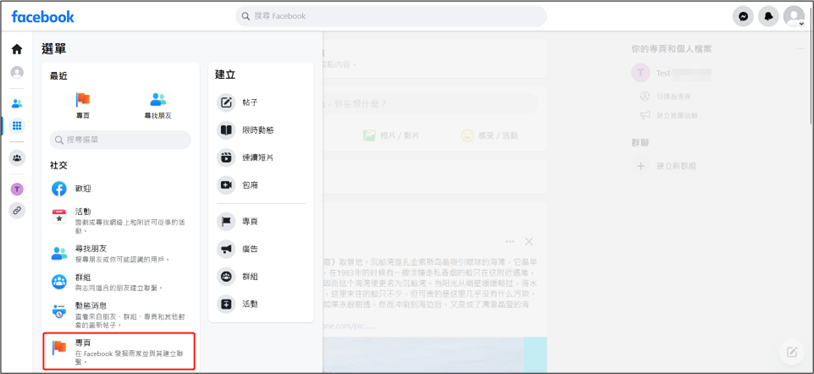Create a 帖子 post from 建立 panel
The image size is (814, 374).
click(x=261, y=102)
